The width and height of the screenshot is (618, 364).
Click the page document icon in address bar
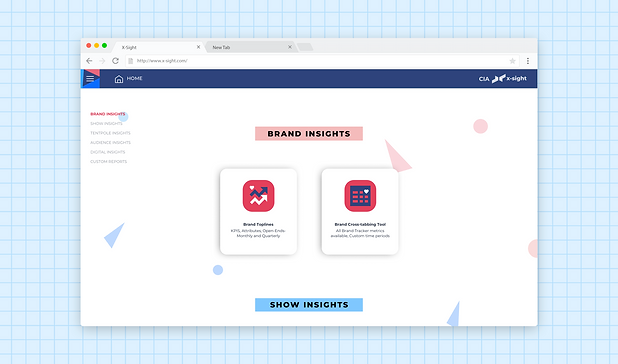click(x=131, y=61)
